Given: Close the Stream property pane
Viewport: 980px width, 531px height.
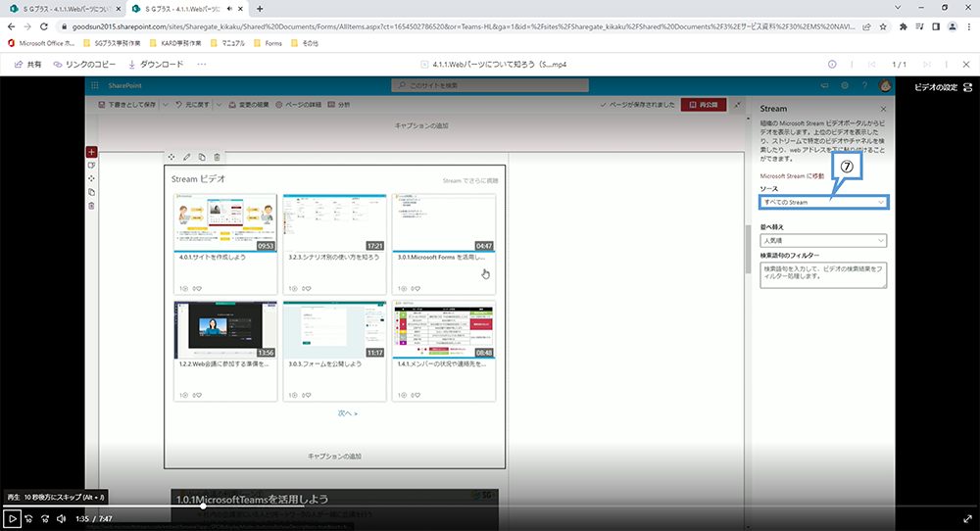Looking at the screenshot, I should 883,109.
